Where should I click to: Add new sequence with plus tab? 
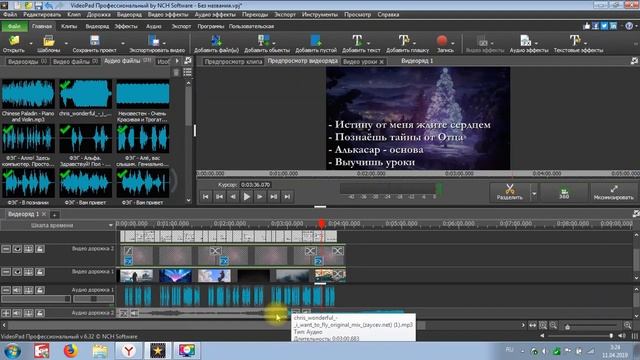click(54, 215)
